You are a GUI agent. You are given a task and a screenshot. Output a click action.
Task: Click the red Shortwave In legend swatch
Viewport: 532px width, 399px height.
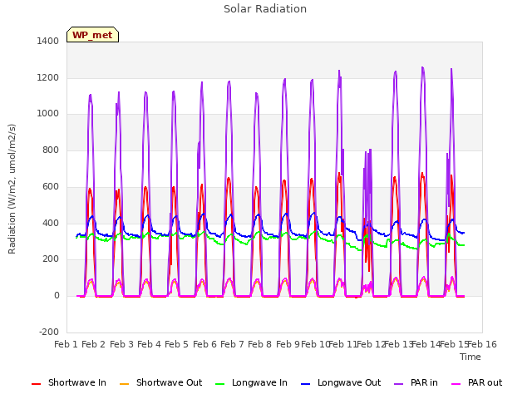(36, 384)
